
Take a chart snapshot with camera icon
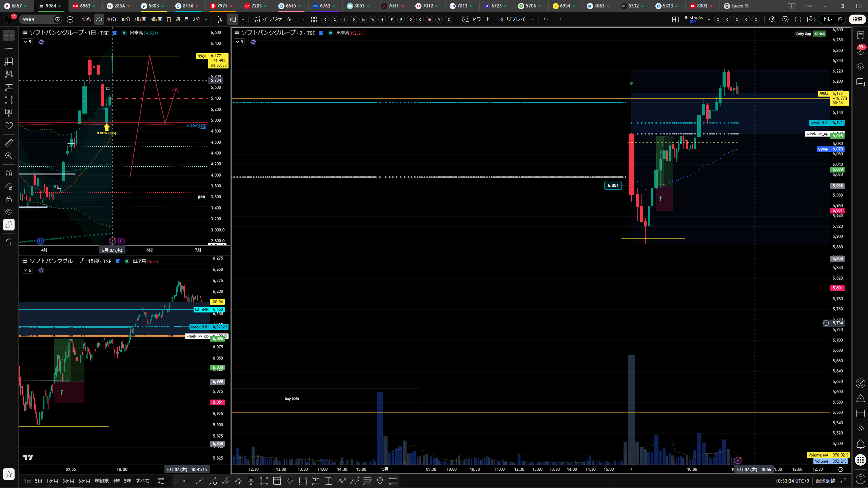pos(811,19)
